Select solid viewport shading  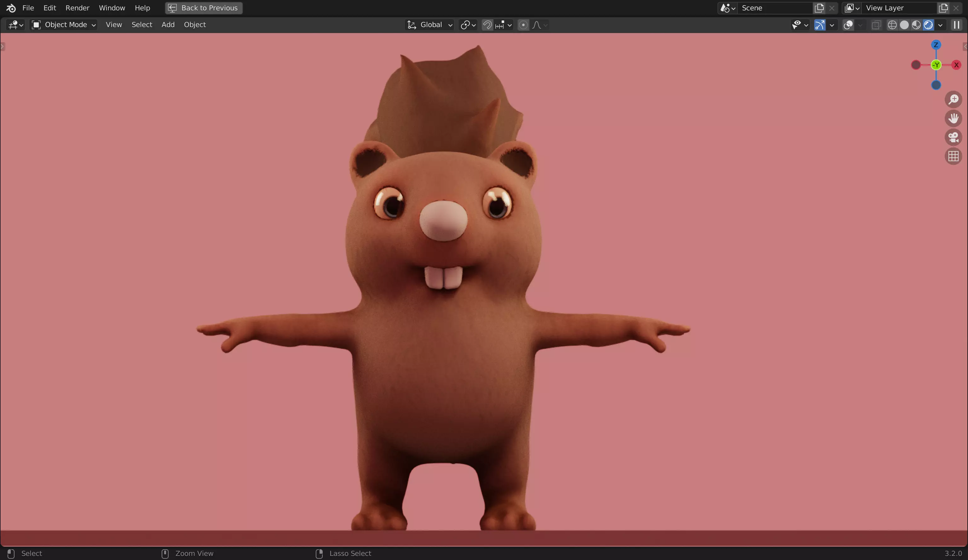[x=904, y=25]
